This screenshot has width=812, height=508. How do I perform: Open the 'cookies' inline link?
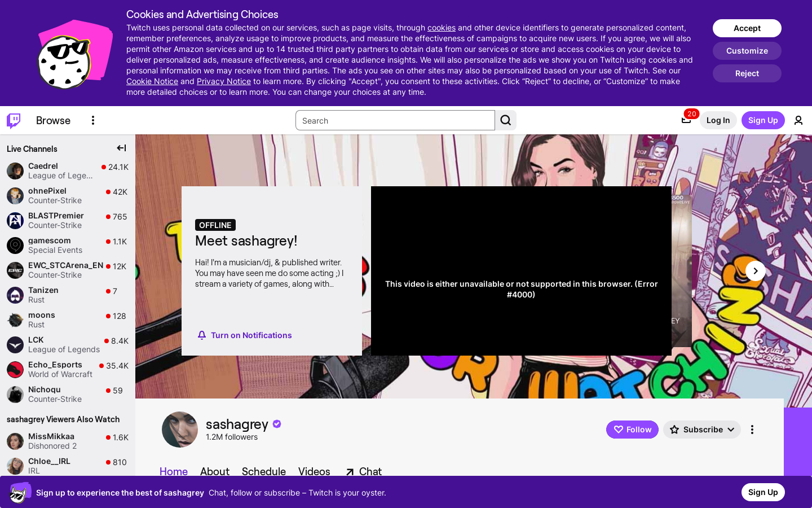(x=442, y=28)
